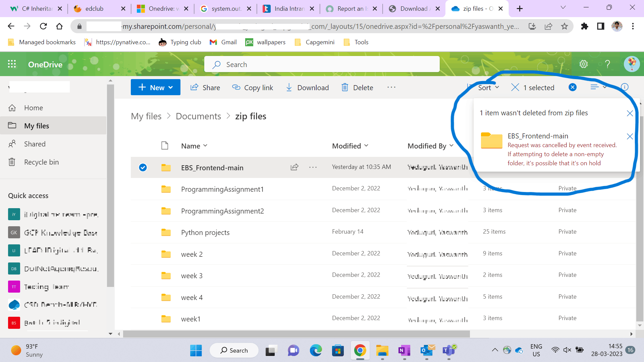The image size is (644, 362).
Task: Delete the selected item
Action: (357, 87)
